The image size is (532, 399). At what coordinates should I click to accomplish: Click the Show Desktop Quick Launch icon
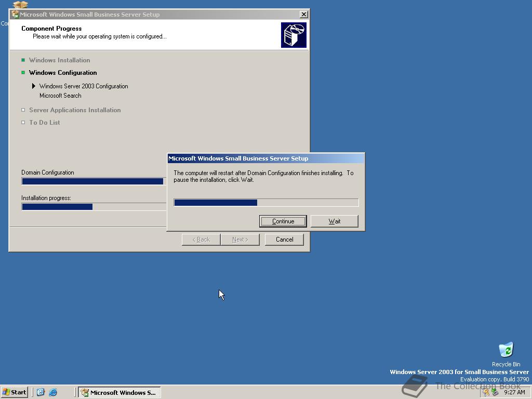coord(41,392)
